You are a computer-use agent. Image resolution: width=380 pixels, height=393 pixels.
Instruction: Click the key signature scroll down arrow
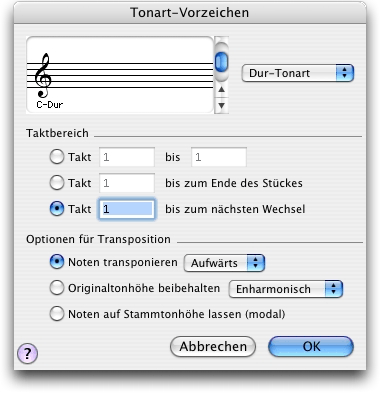tap(221, 106)
